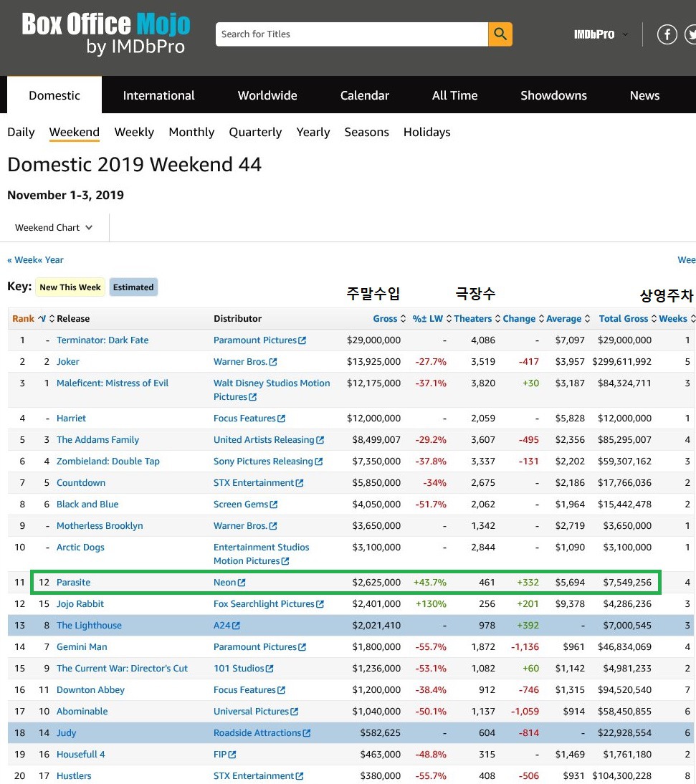This screenshot has width=696, height=784.
Task: Open the Facebook icon in header
Action: point(667,34)
